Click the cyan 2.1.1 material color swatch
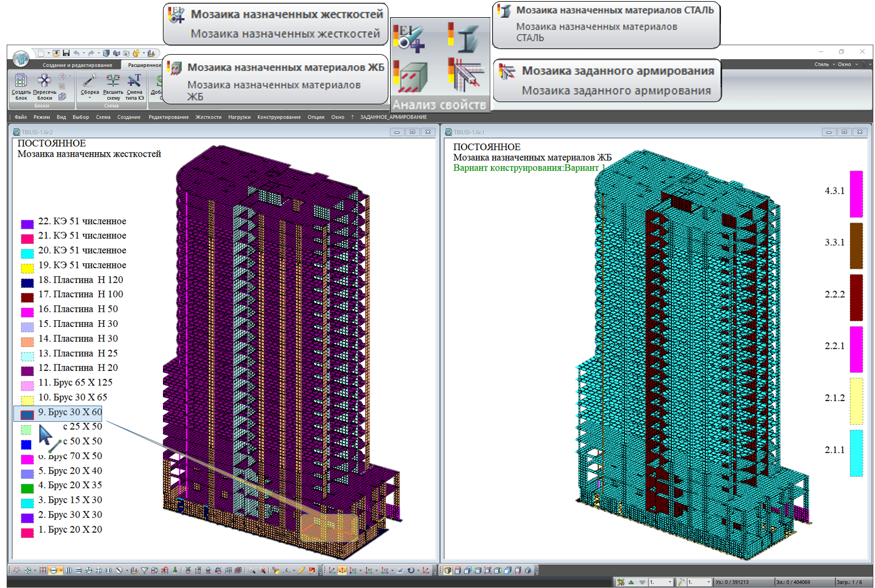The image size is (875, 588). coord(856,453)
